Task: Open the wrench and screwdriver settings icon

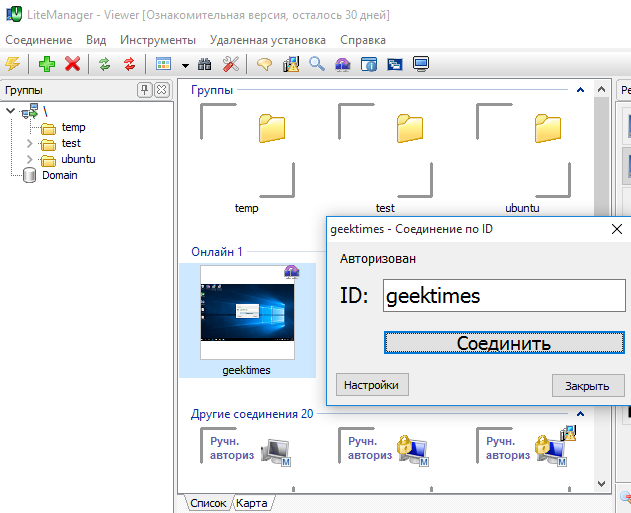Action: (231, 64)
